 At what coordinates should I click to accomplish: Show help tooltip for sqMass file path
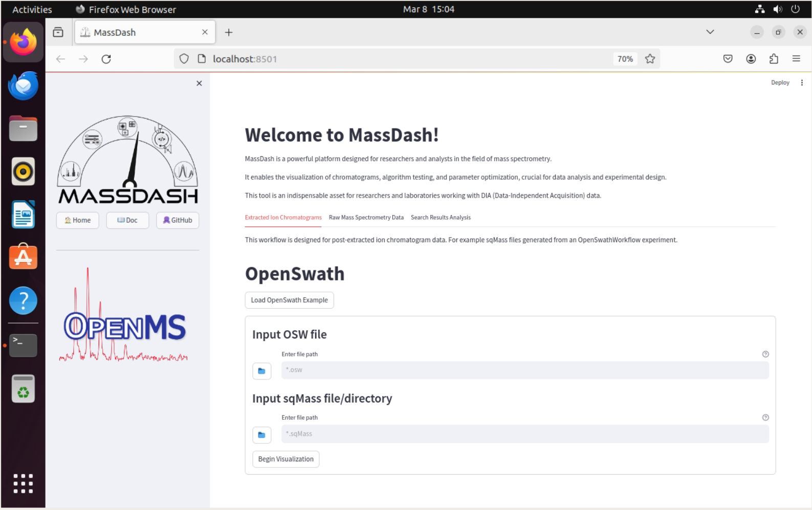[765, 418]
